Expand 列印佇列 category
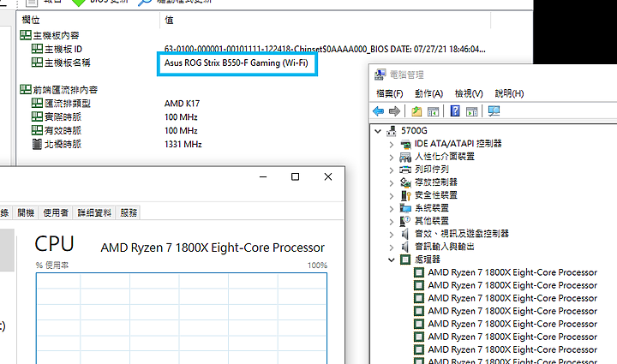The image size is (617, 364). coord(391,170)
